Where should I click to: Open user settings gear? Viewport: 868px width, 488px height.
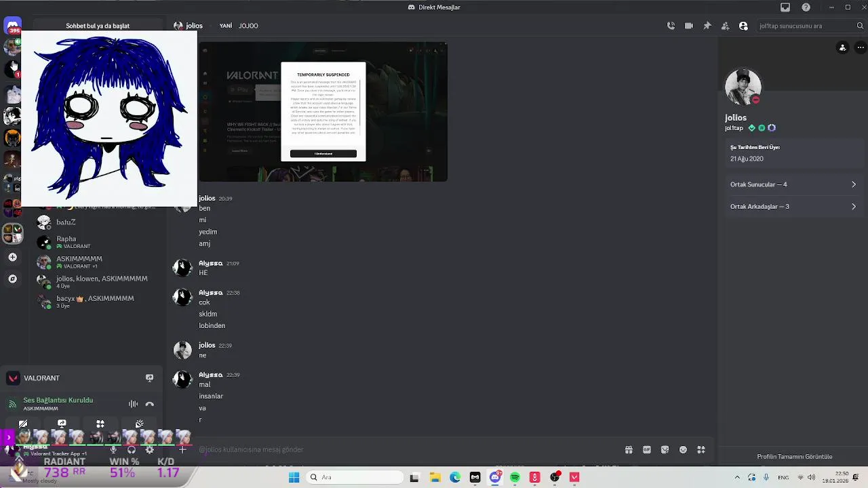coord(150,449)
